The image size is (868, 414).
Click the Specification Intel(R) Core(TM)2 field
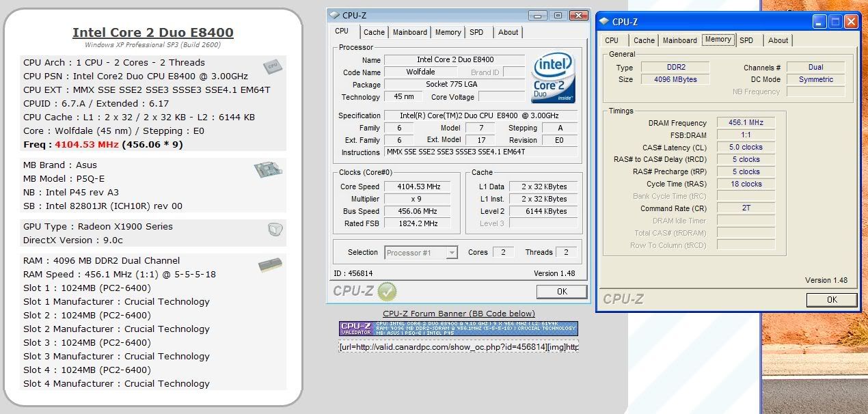click(x=481, y=115)
